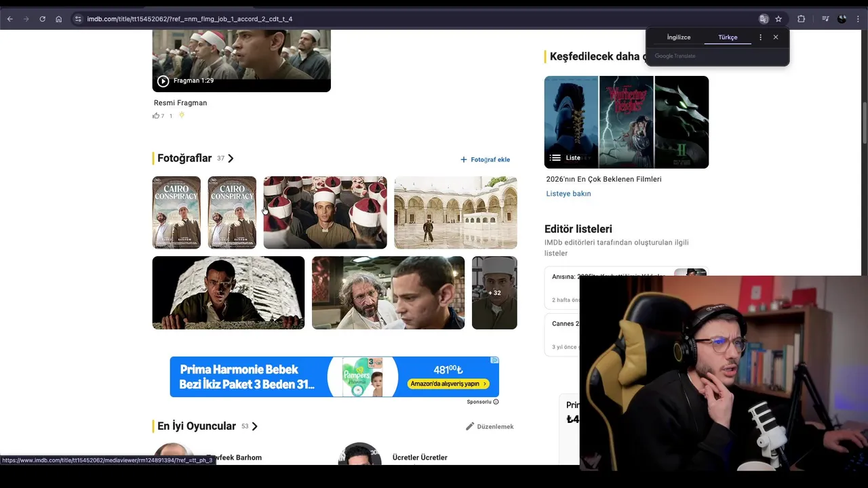
Task: Open the media control icon in toolbar
Action: tap(825, 19)
